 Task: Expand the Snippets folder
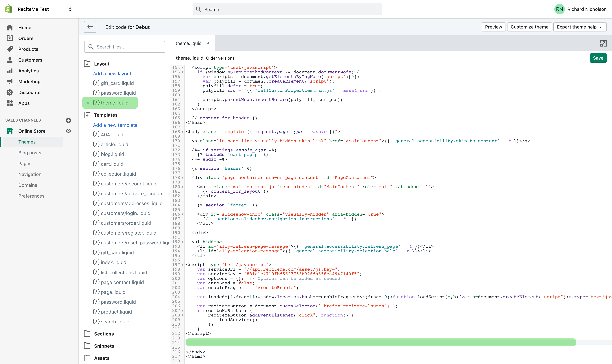87,346
